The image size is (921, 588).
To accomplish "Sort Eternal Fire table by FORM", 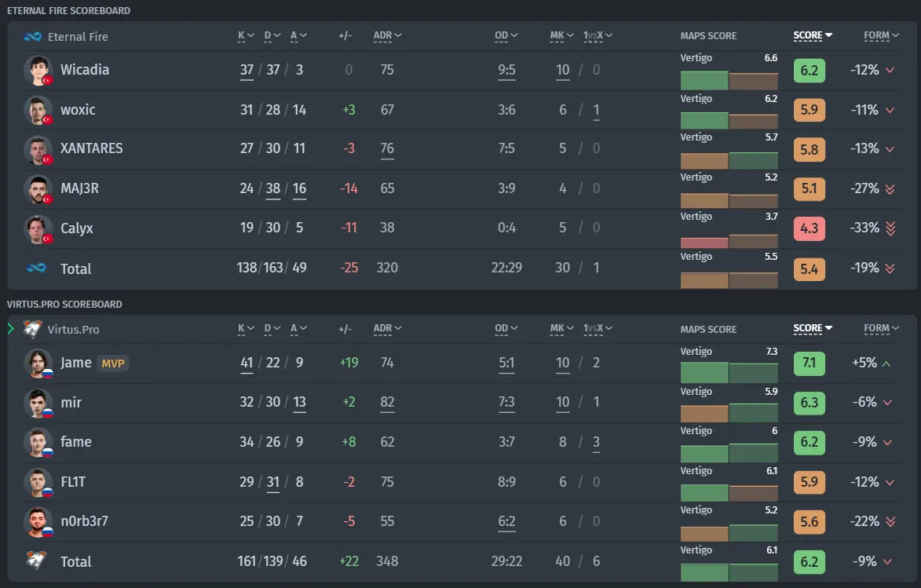I will pos(882,36).
